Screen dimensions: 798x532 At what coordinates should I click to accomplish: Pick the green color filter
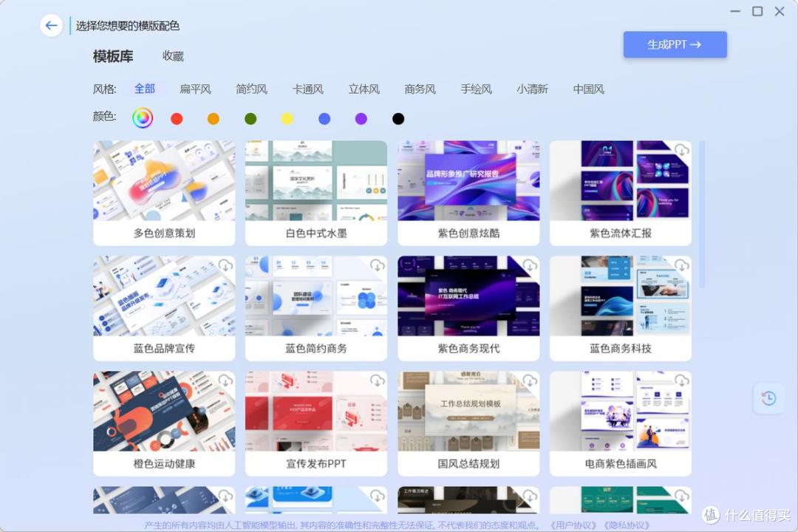pos(250,119)
